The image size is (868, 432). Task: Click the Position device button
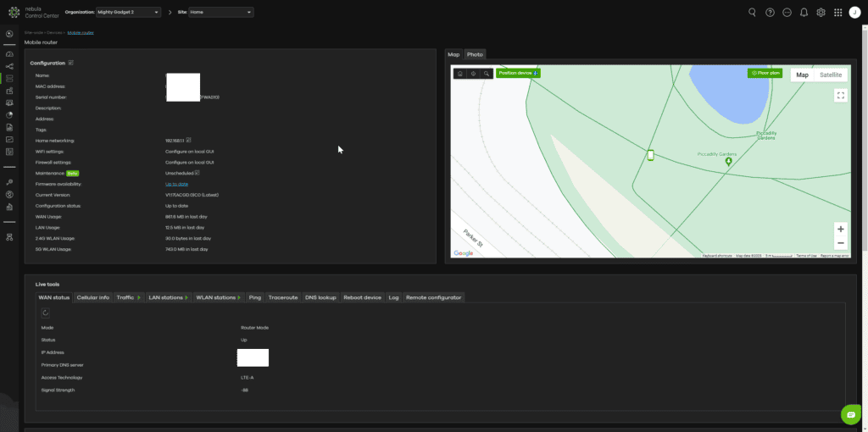coord(517,74)
